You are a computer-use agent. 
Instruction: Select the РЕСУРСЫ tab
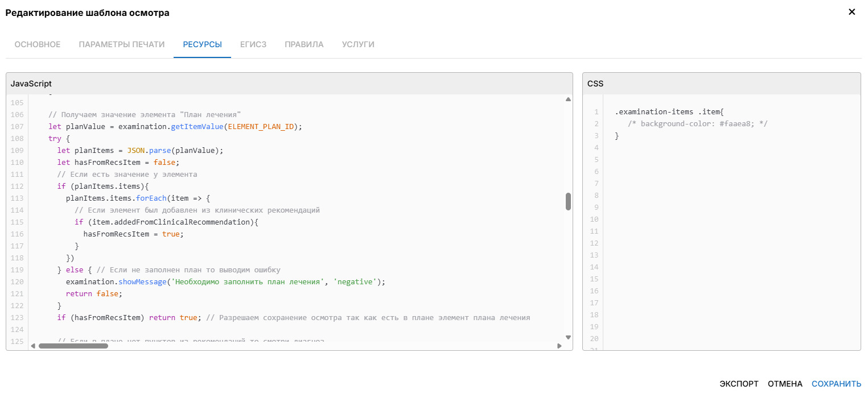pos(202,44)
